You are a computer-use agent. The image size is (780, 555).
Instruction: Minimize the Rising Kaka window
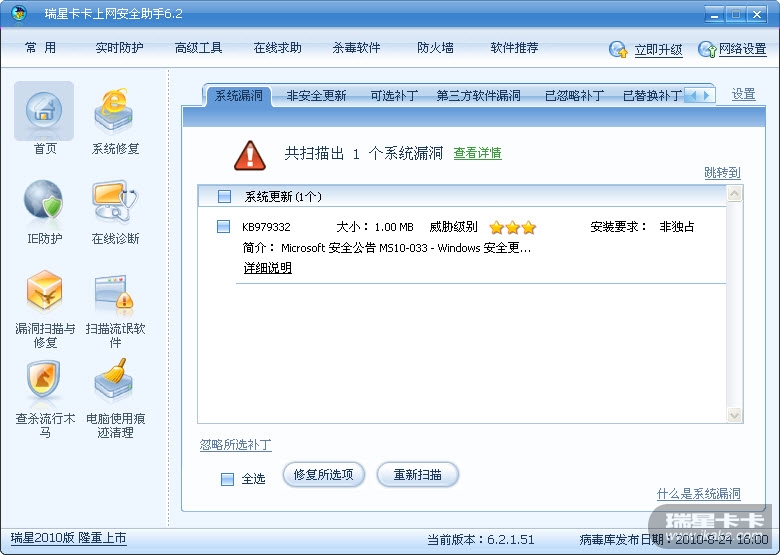[715, 14]
